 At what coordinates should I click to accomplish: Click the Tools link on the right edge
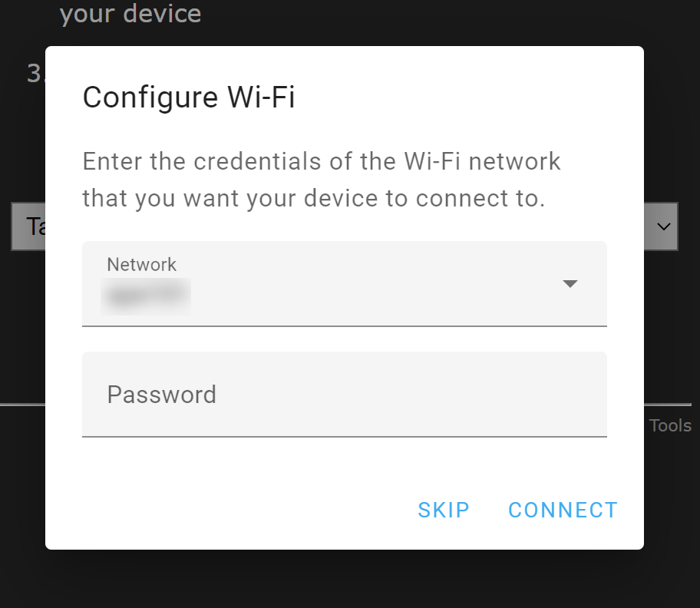point(672,425)
